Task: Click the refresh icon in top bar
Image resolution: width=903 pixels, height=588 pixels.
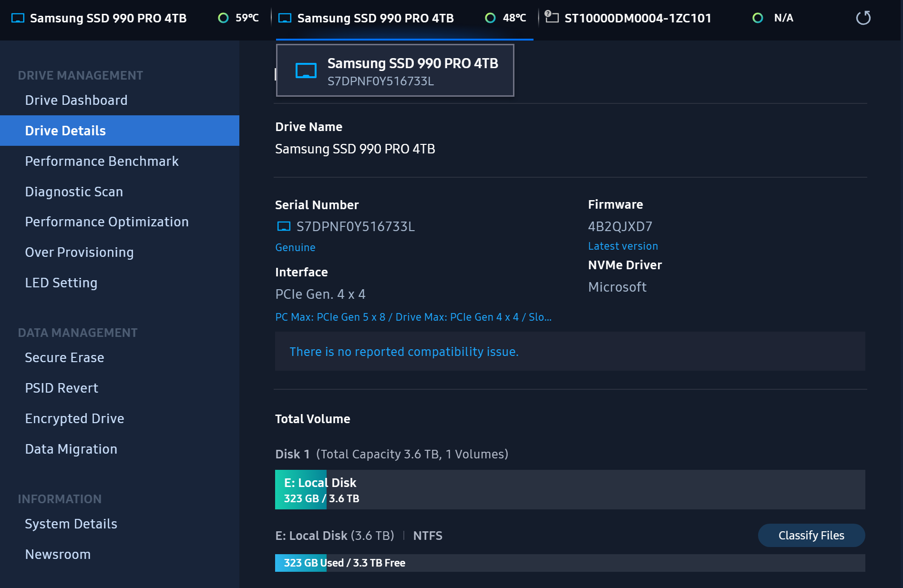Action: tap(863, 18)
